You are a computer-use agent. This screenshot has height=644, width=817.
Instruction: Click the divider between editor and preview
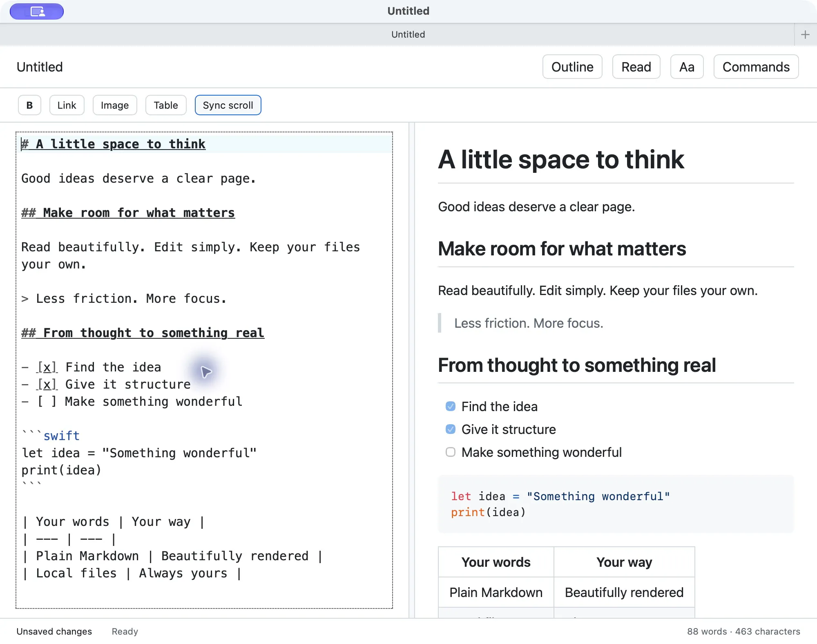pos(412,370)
